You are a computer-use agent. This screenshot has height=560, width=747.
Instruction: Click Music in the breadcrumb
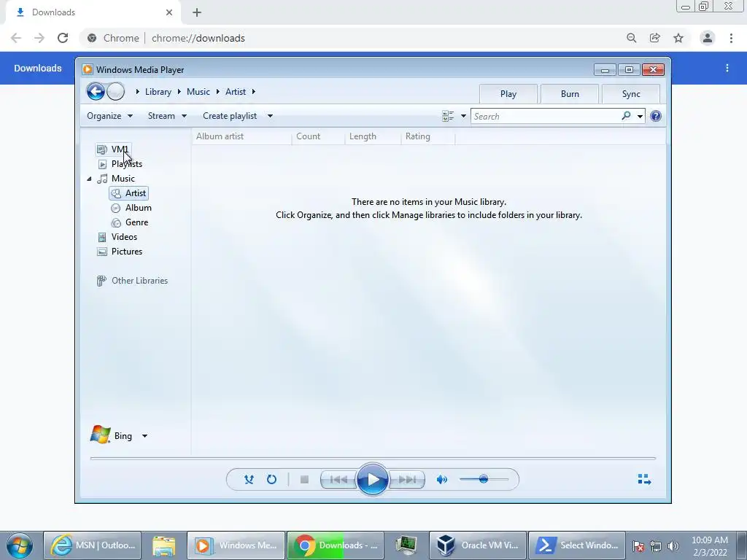point(198,92)
